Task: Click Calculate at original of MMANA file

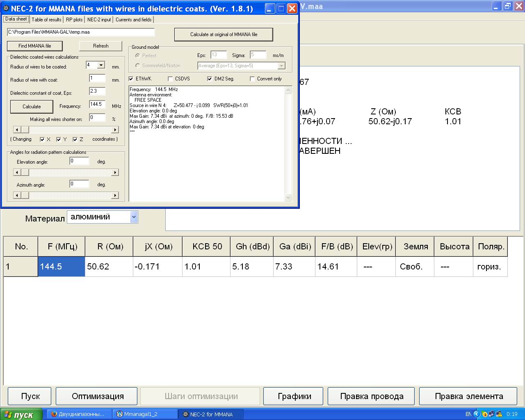Action: [x=224, y=34]
